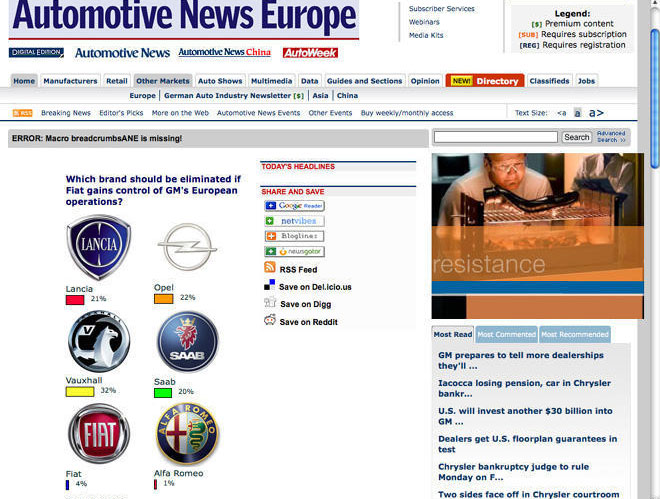Image resolution: width=660 pixels, height=499 pixels.
Task: Add feed to Newsgator
Action: [295, 252]
